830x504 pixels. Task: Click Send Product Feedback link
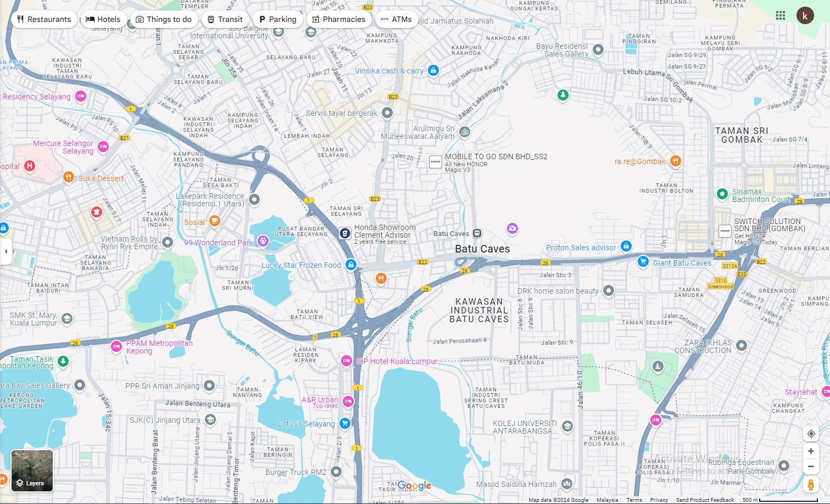[705, 500]
